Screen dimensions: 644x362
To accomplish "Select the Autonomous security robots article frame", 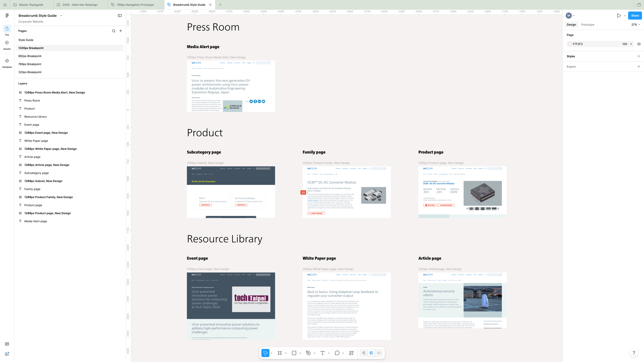I will coord(462,300).
